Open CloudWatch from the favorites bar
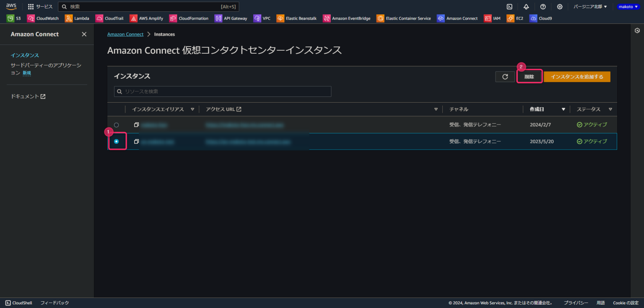Screen dimensions: 644x308 point(43,18)
